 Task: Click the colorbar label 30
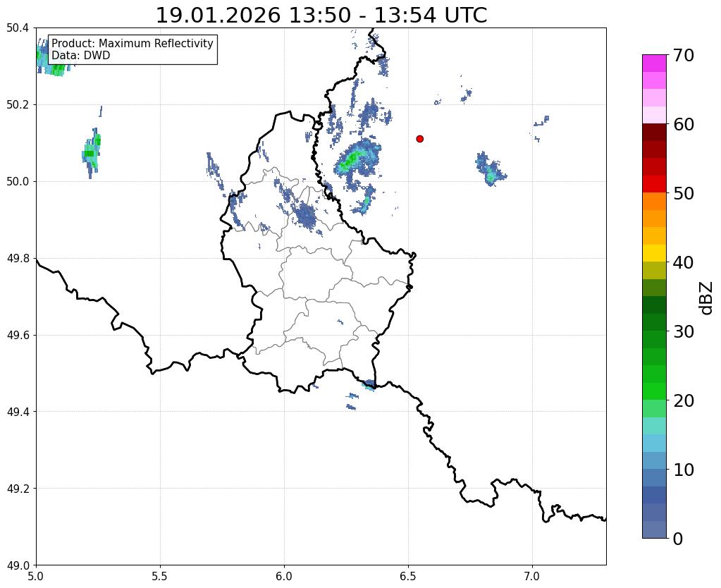(x=683, y=331)
